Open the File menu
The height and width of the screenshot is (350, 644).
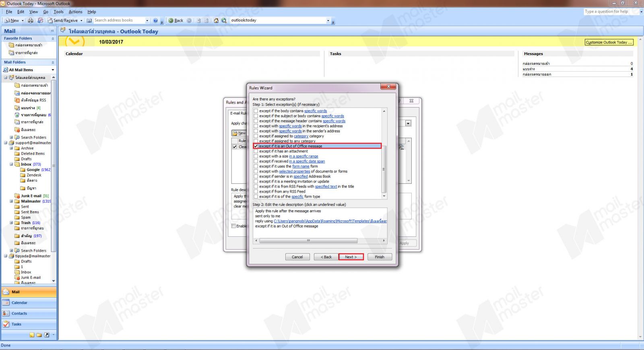click(x=9, y=12)
